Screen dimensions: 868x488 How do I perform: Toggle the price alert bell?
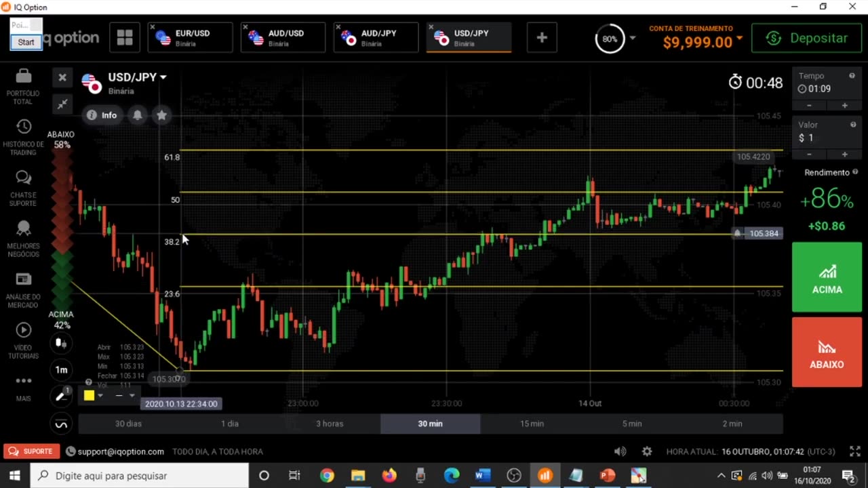coord(138,115)
